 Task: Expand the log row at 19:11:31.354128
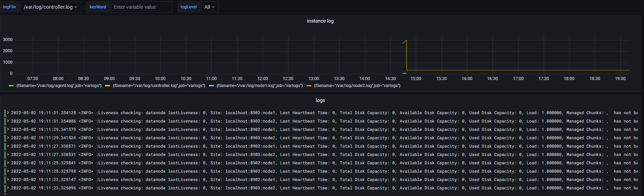pyautogui.click(x=8, y=113)
